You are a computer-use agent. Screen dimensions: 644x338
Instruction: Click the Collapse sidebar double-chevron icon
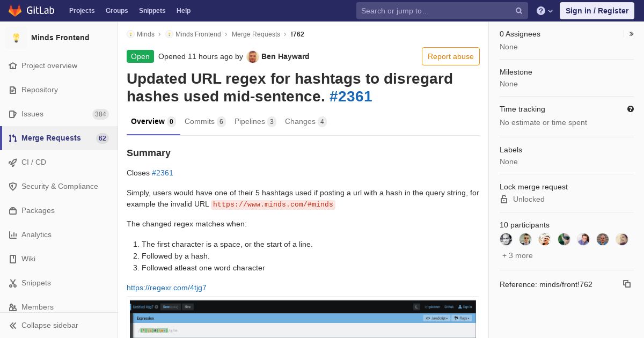[13, 325]
